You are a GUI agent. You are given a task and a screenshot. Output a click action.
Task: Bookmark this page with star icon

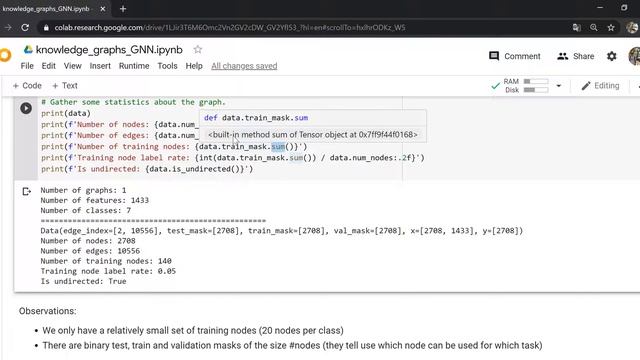(x=611, y=27)
